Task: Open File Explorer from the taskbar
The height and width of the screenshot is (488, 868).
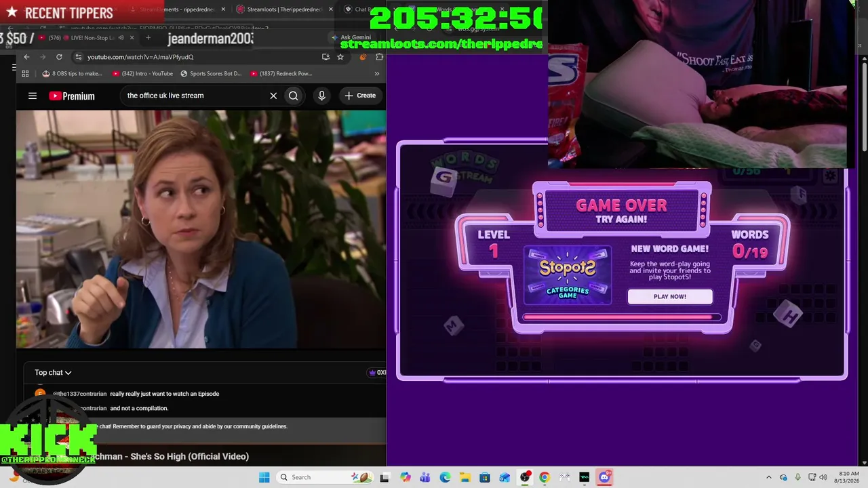Action: (x=465, y=477)
